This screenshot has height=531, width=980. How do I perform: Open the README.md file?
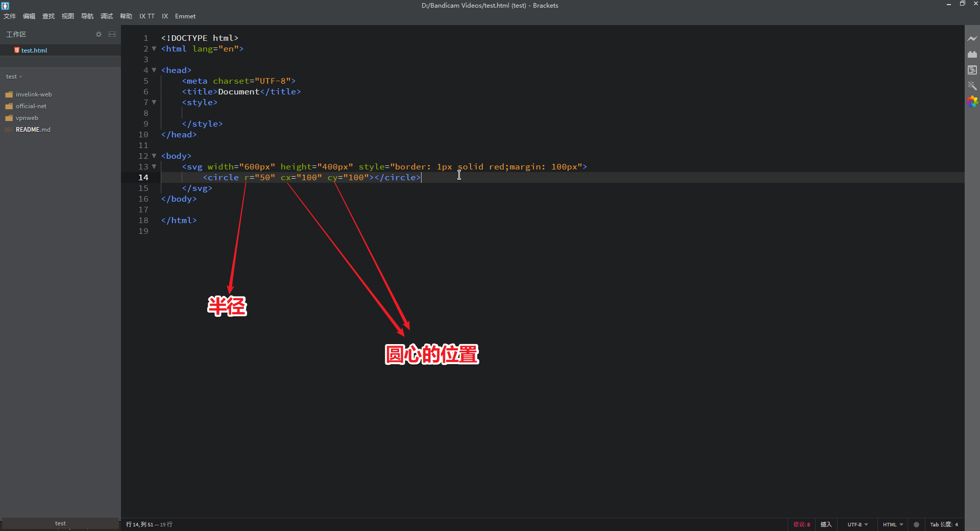(x=32, y=129)
